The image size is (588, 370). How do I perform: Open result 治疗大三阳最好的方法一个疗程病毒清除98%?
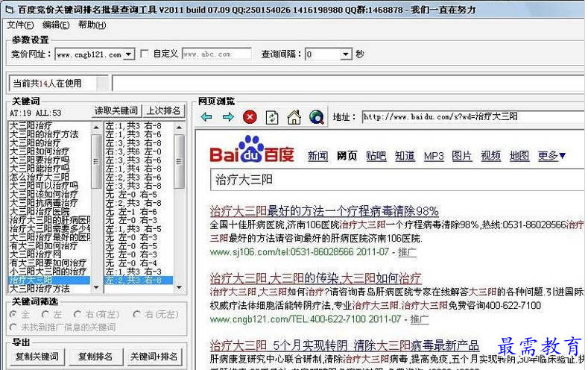point(324,211)
